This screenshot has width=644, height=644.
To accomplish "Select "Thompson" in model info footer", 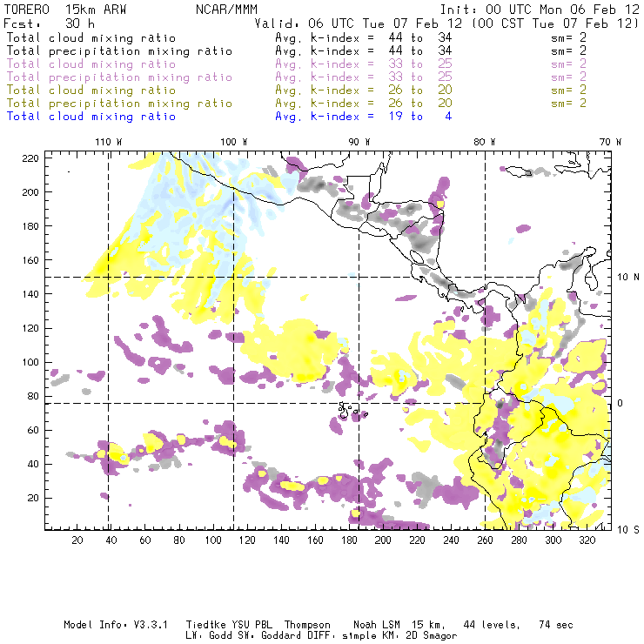I will pos(307,625).
